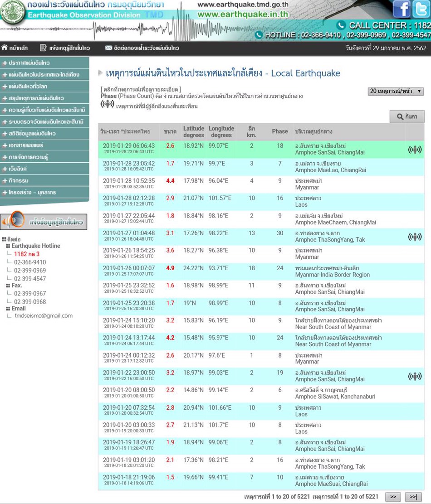Open the 2019-01-28 02:12:28 Laos event
The image size is (431, 504).
click(261, 202)
